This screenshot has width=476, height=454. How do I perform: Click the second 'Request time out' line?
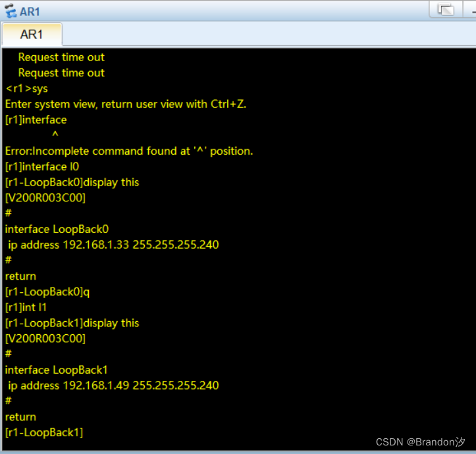tap(61, 73)
